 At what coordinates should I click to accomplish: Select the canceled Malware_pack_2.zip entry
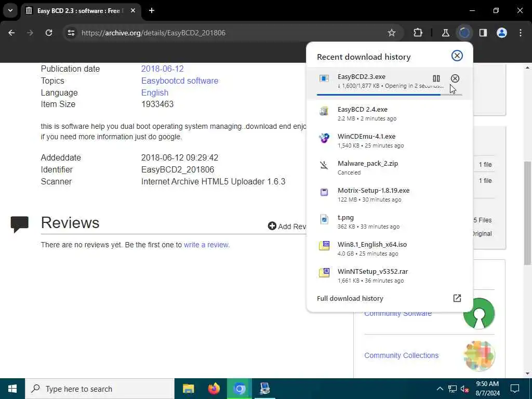point(390,168)
